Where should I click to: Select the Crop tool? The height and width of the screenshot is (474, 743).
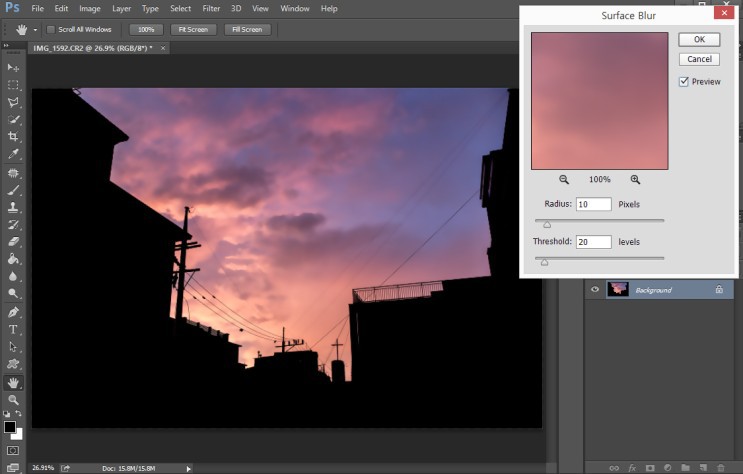tap(14, 136)
